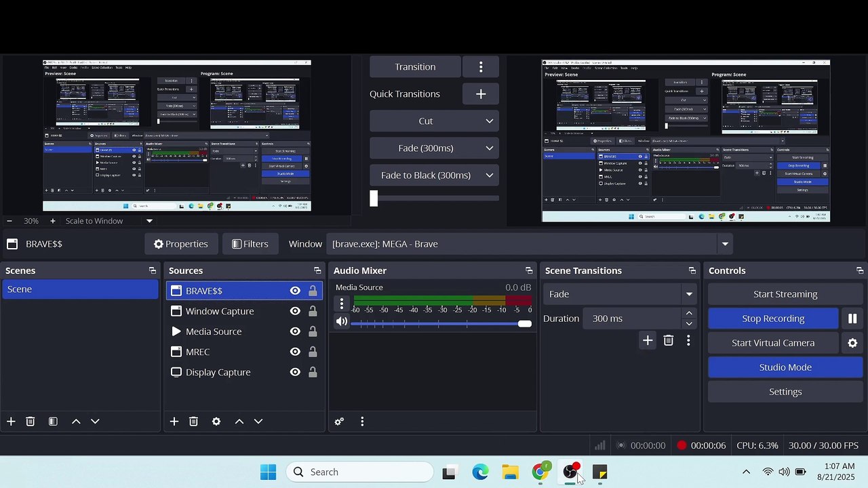Image resolution: width=868 pixels, height=488 pixels.
Task: Expand the Fade scene transition dropdown
Action: tap(689, 294)
